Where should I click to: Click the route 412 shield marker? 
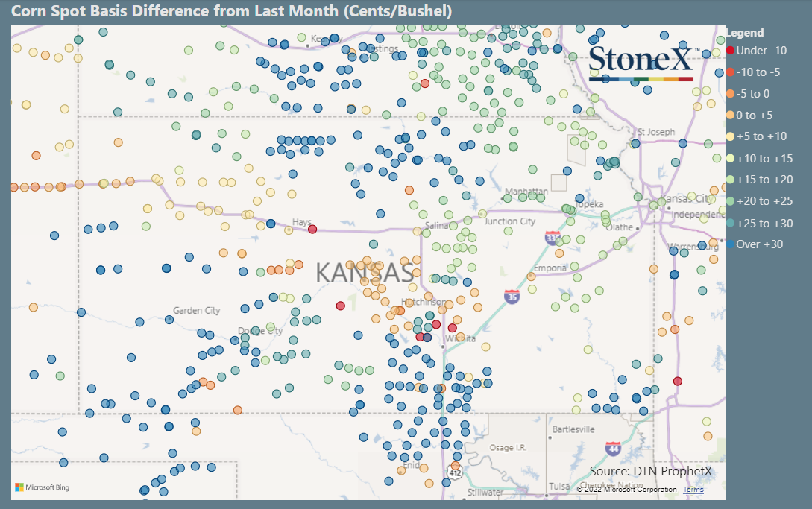click(455, 472)
